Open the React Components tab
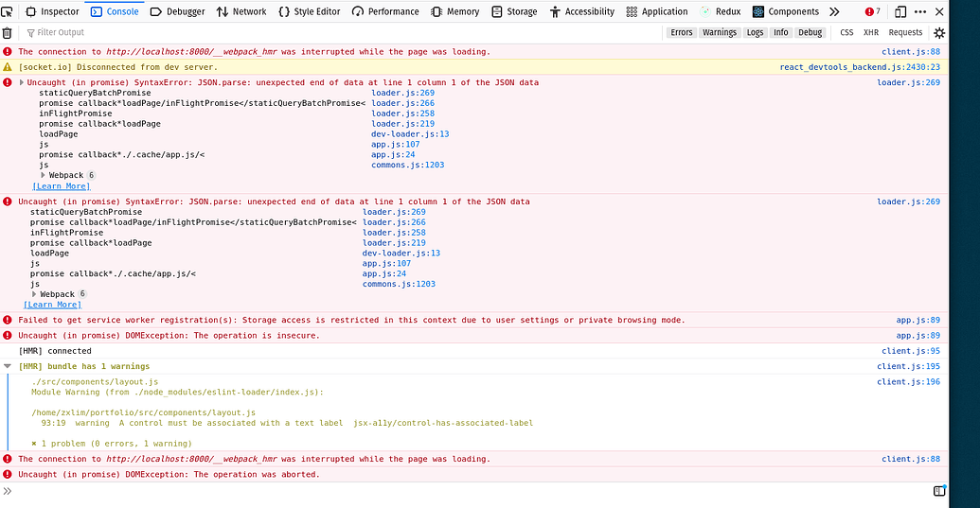Viewport: 980px width, 508px height. [786, 11]
